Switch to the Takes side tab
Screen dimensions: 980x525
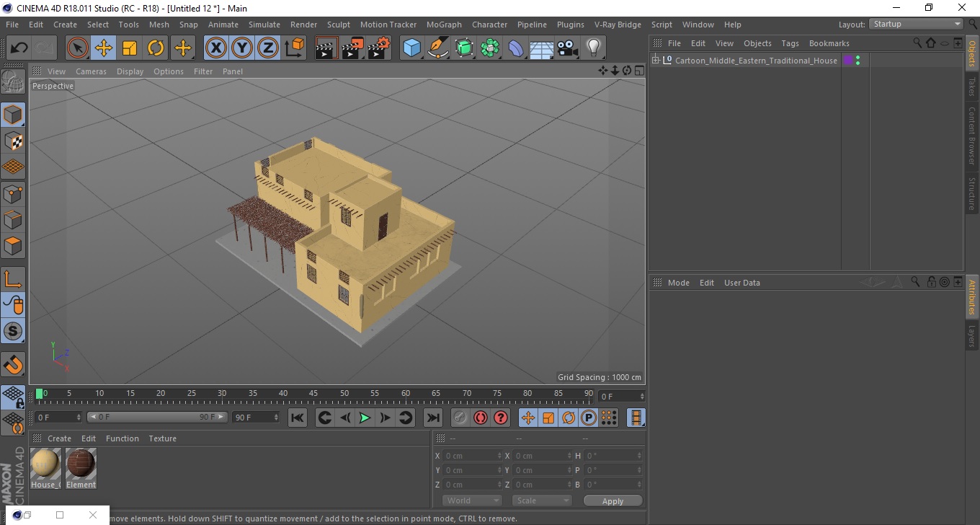(x=972, y=87)
